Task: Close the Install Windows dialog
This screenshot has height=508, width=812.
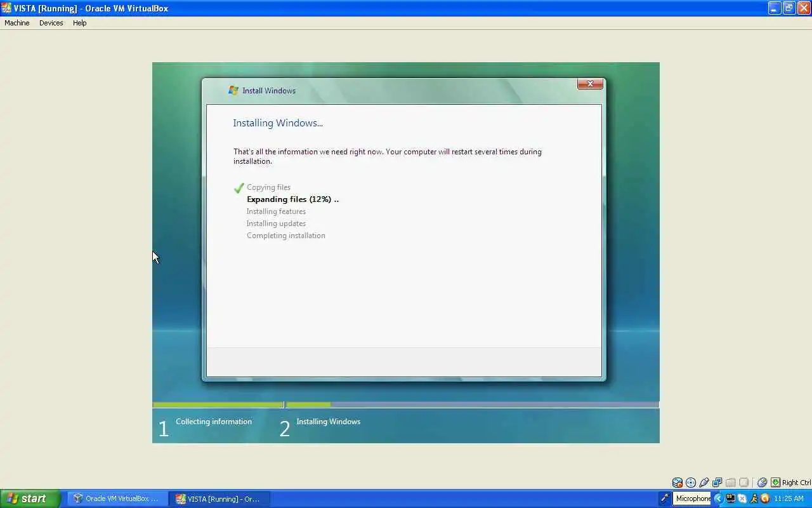Action: 590,84
